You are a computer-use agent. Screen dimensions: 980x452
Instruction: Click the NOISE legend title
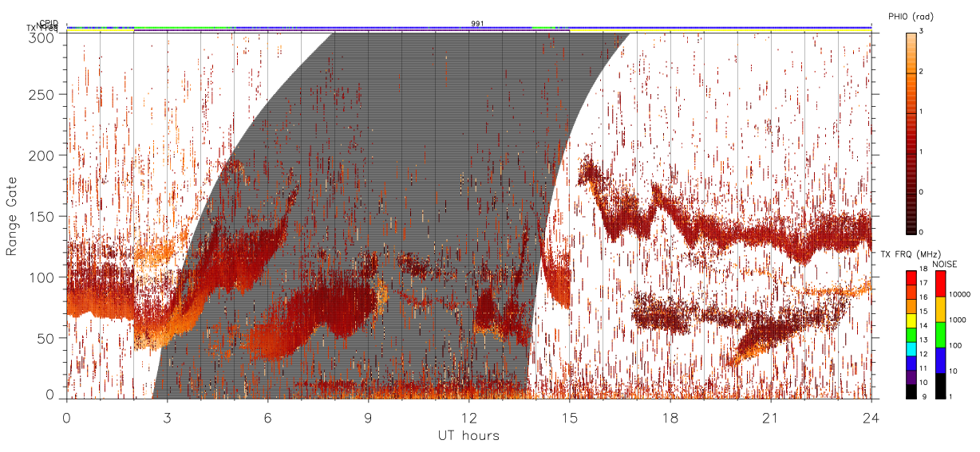pyautogui.click(x=946, y=264)
